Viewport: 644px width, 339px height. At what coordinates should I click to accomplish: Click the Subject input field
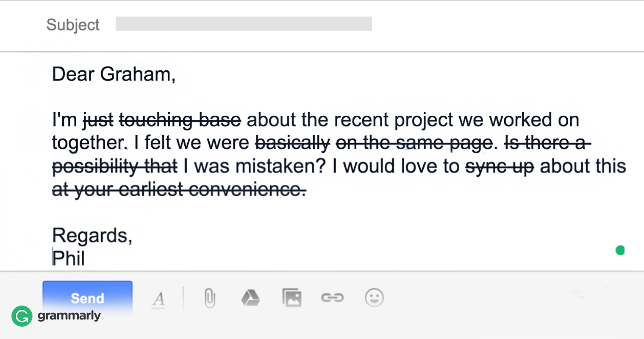click(x=244, y=24)
